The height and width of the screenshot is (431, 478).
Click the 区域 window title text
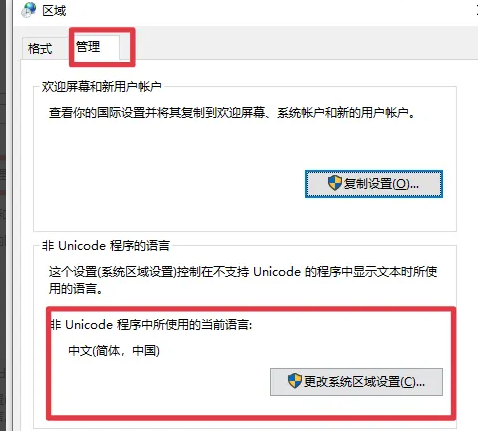pyautogui.click(x=54, y=11)
